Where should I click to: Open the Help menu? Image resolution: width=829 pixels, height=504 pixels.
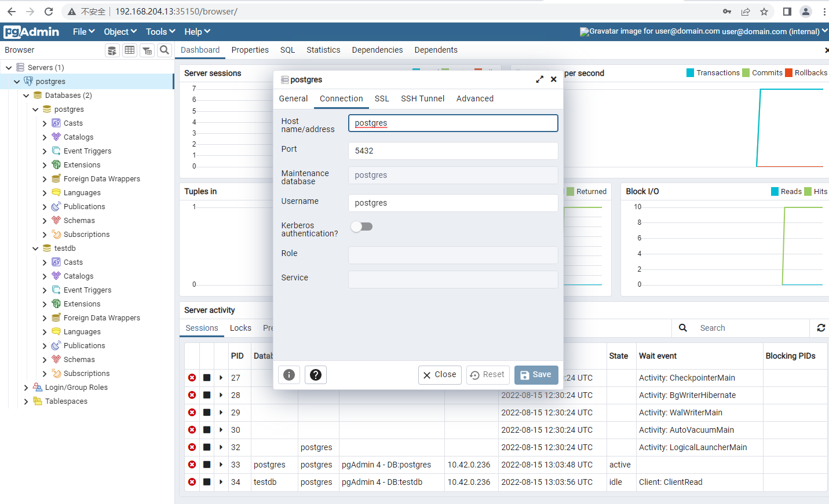(x=197, y=32)
